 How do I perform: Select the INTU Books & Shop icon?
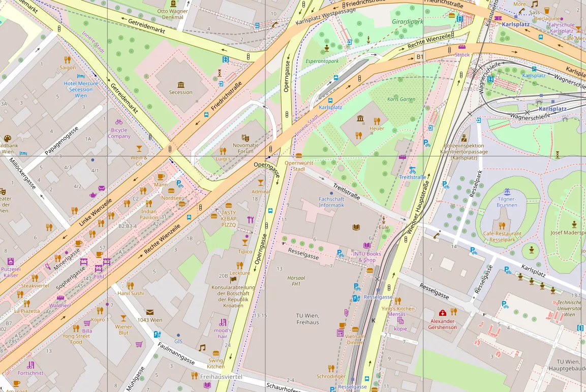[366, 246]
